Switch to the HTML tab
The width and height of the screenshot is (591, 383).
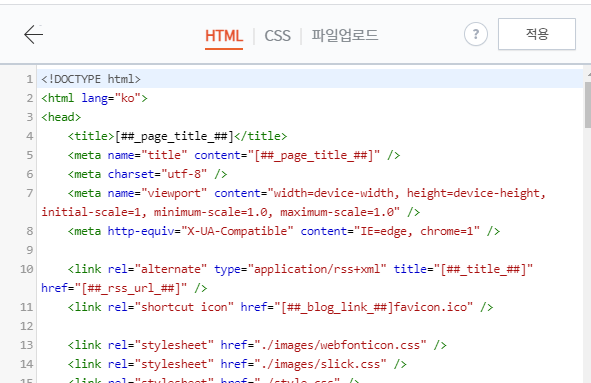pos(224,36)
